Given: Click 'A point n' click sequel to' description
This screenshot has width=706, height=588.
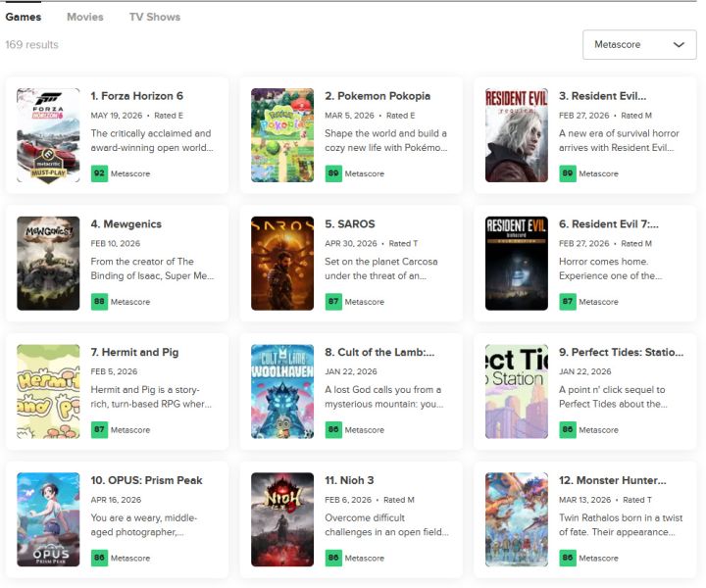Looking at the screenshot, I should (x=613, y=397).
